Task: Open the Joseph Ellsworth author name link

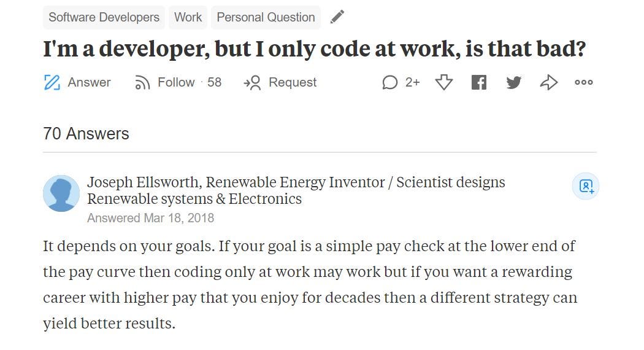Action: point(142,182)
